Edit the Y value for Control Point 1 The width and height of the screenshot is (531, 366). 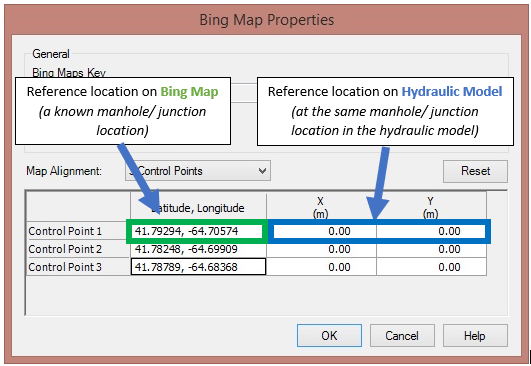[x=431, y=231]
